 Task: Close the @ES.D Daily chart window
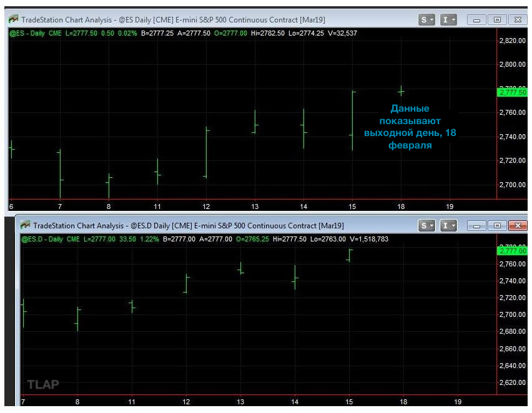click(518, 226)
